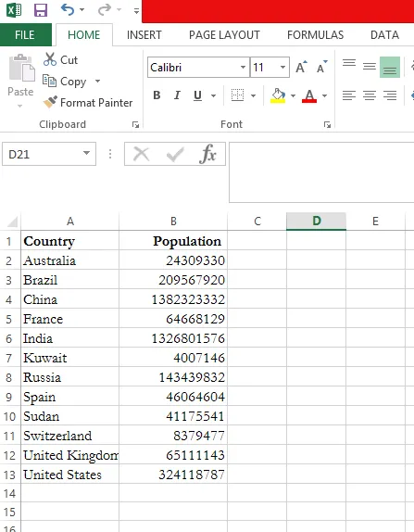Open the PAGE LAYOUT tab
Image resolution: width=414 pixels, height=532 pixels.
pyautogui.click(x=224, y=34)
